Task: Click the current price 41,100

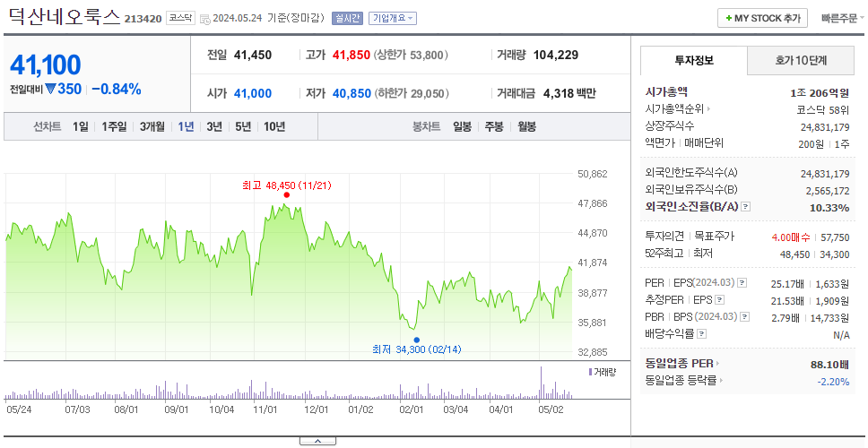Action: pos(46,65)
